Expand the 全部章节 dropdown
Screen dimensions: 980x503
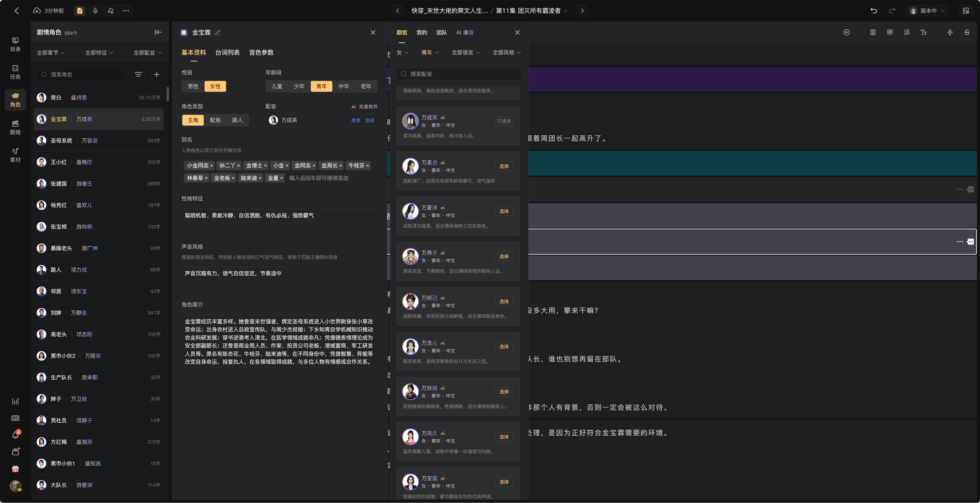point(51,53)
